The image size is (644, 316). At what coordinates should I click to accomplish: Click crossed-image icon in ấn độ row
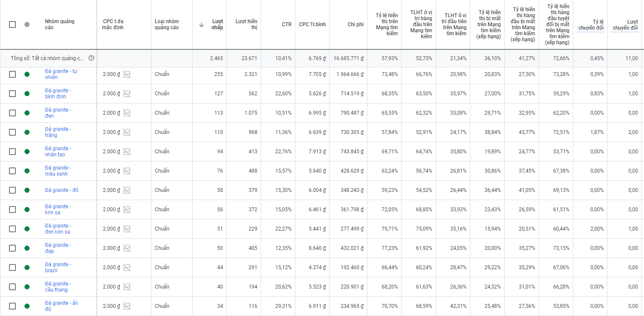click(127, 306)
